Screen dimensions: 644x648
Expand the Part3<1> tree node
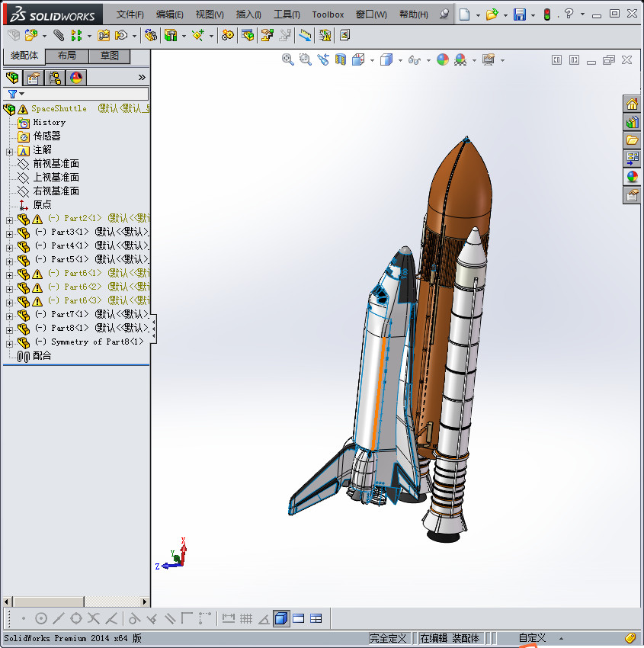coord(9,234)
